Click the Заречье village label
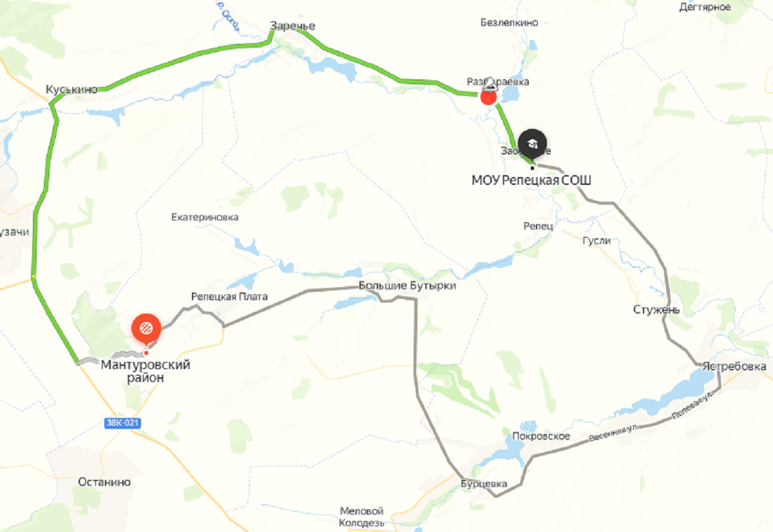773x532 pixels. pos(292,26)
